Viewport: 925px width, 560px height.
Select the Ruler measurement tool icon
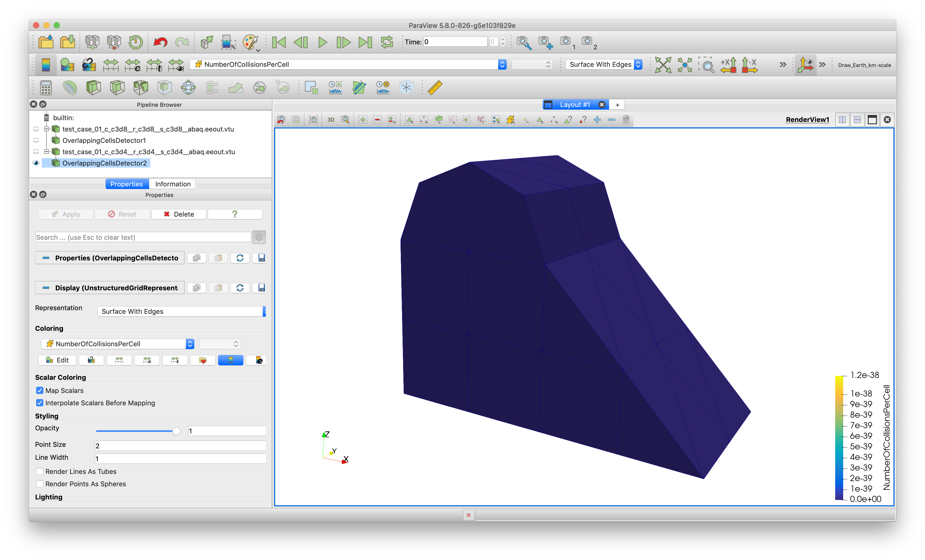click(435, 88)
